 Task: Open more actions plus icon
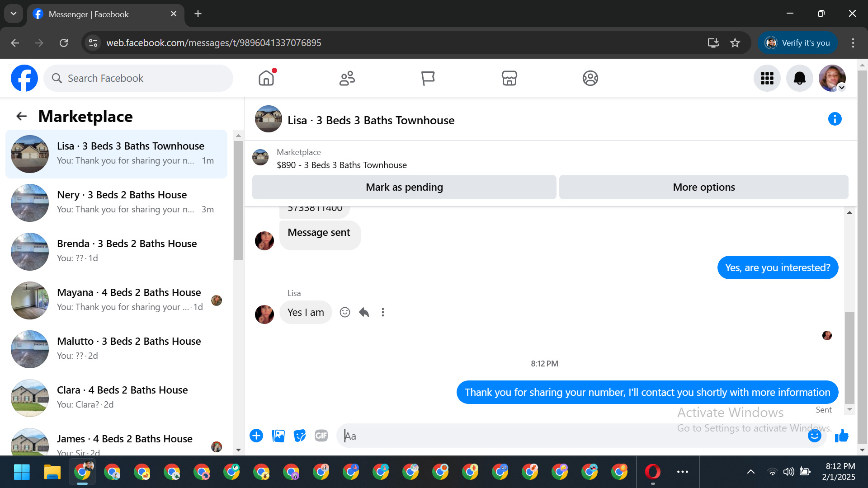256,436
